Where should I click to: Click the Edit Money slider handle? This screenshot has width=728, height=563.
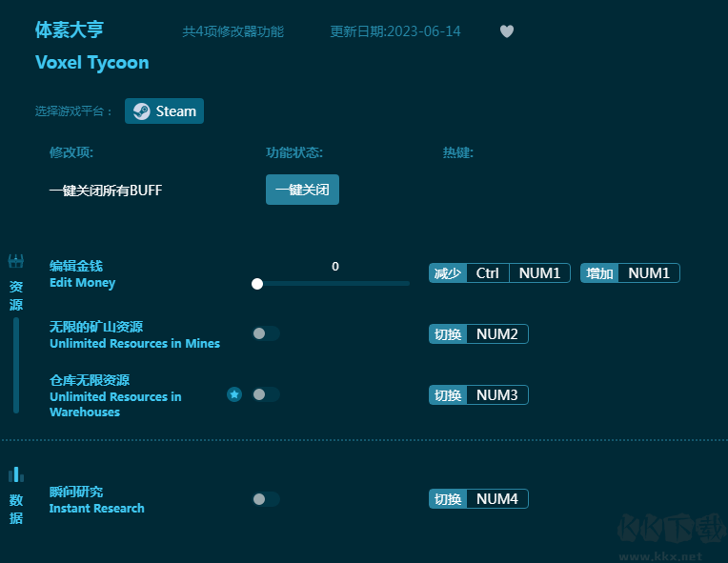257,284
